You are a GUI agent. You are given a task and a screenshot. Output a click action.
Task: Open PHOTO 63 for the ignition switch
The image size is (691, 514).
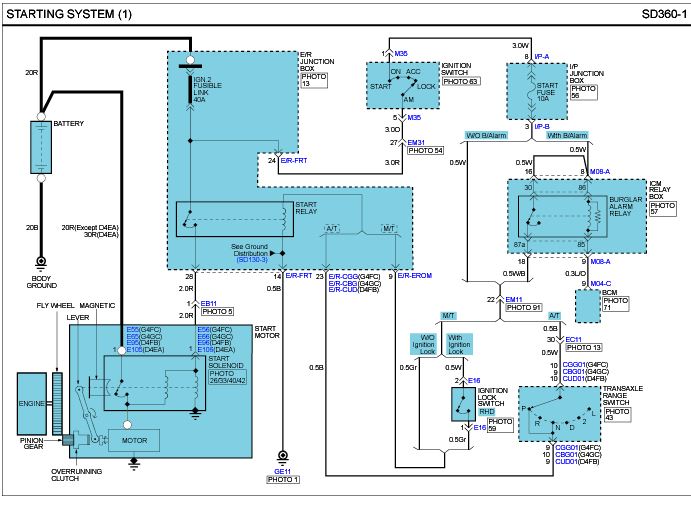coord(461,82)
